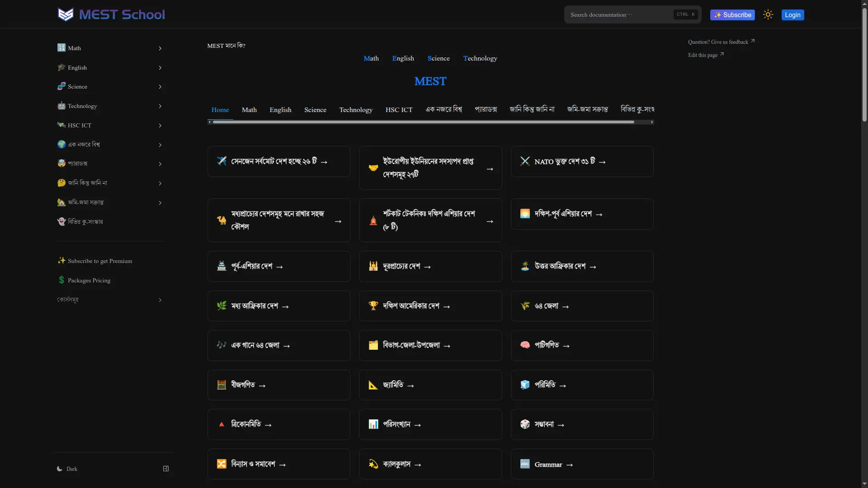Focus the Search documentation field
This screenshot has height=488, width=868.
coord(619,14)
